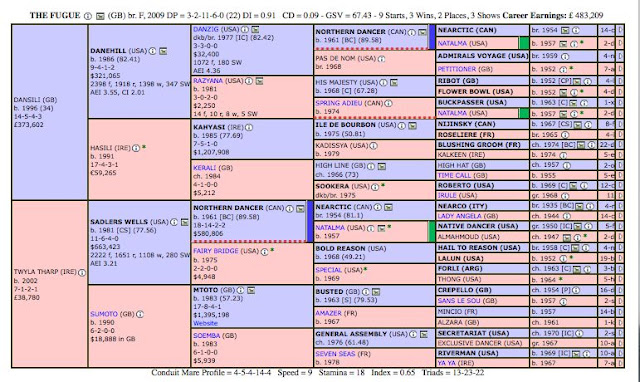
Task: Open RIBOT photo icon
Action: 577,81
